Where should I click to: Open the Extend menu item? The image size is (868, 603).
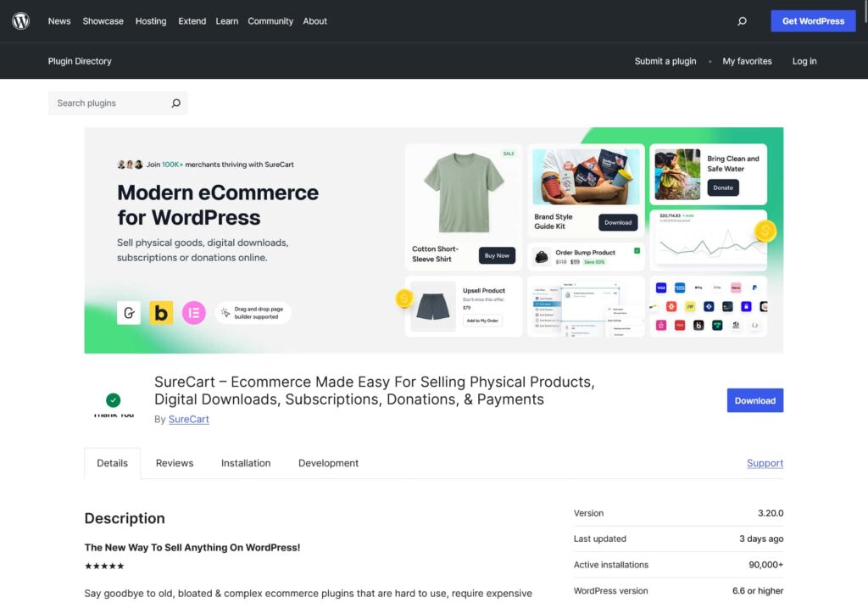[192, 21]
